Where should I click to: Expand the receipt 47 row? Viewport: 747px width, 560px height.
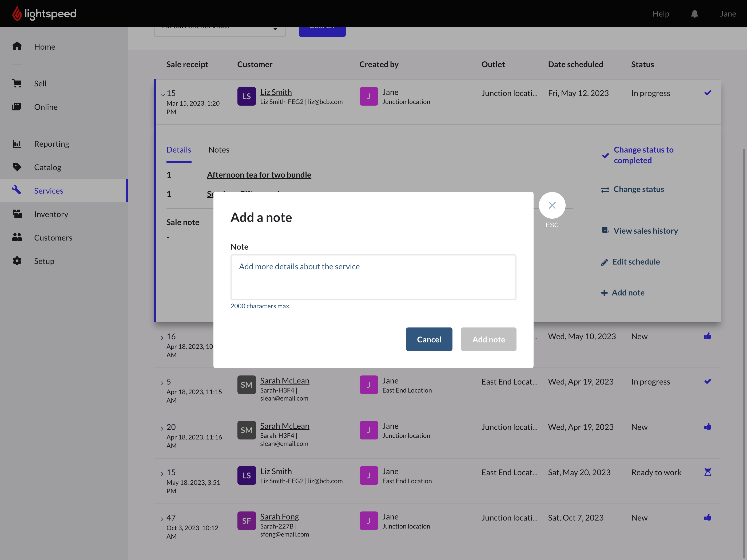[x=162, y=519]
